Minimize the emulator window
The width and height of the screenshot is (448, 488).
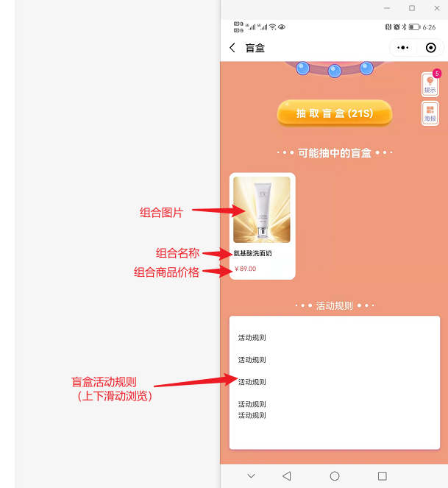pyautogui.click(x=387, y=8)
